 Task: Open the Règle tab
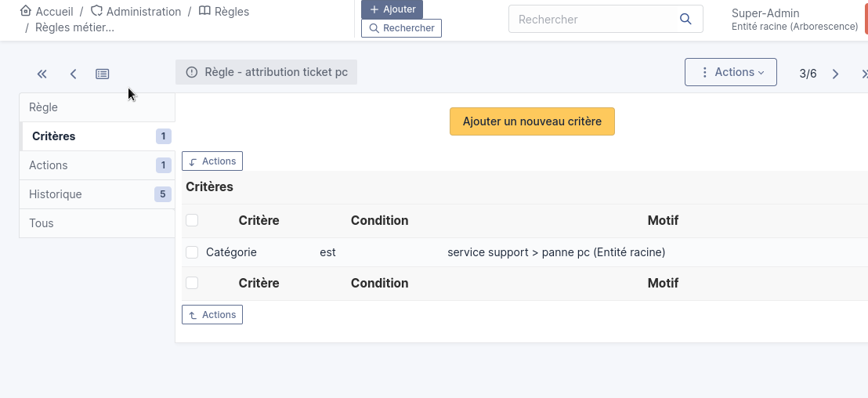44,107
